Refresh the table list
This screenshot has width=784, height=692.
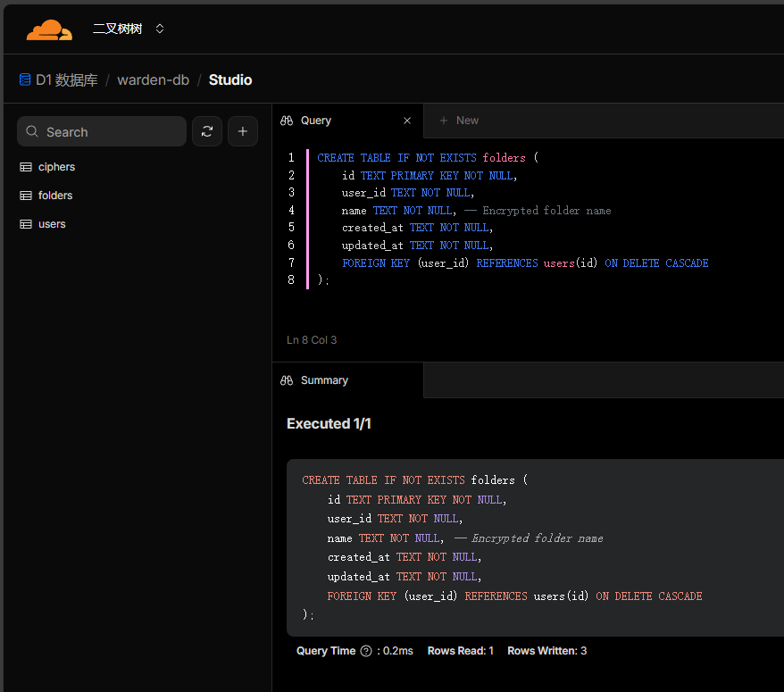coord(207,131)
